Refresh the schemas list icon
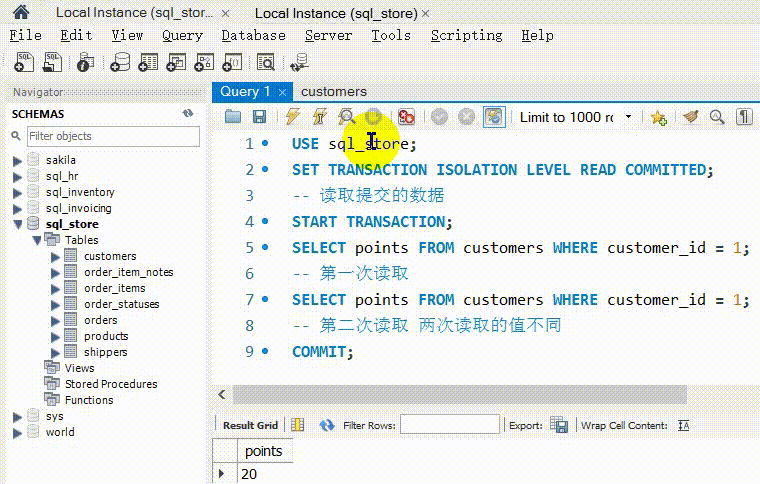Image resolution: width=760 pixels, height=484 pixels. pyautogui.click(x=188, y=113)
